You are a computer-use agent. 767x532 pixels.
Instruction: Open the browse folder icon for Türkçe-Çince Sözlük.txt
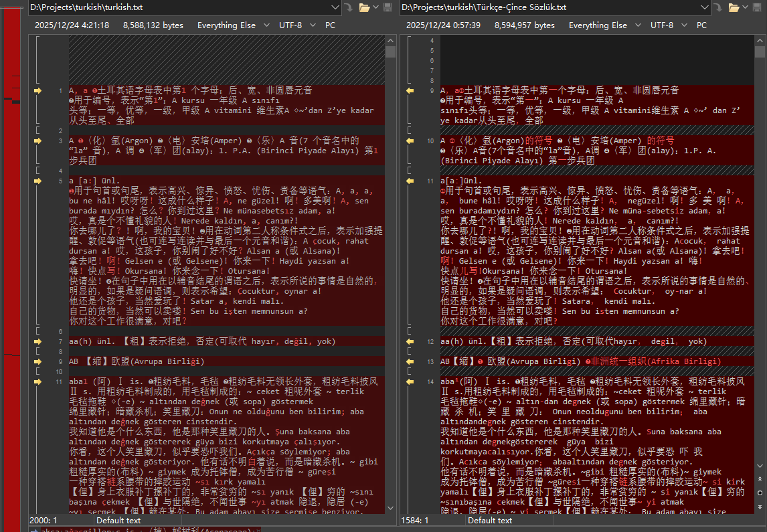[735, 7]
